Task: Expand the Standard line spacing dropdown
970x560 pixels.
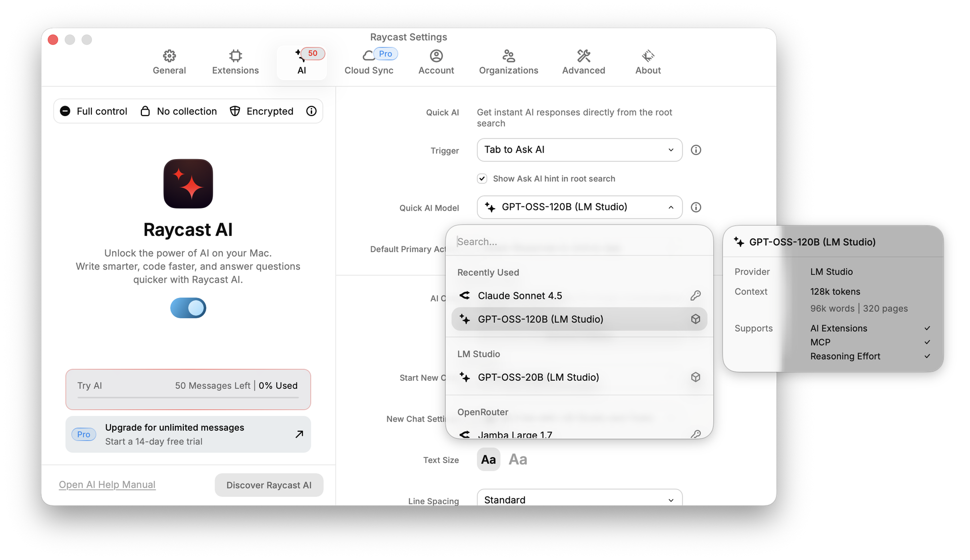Action: click(579, 499)
